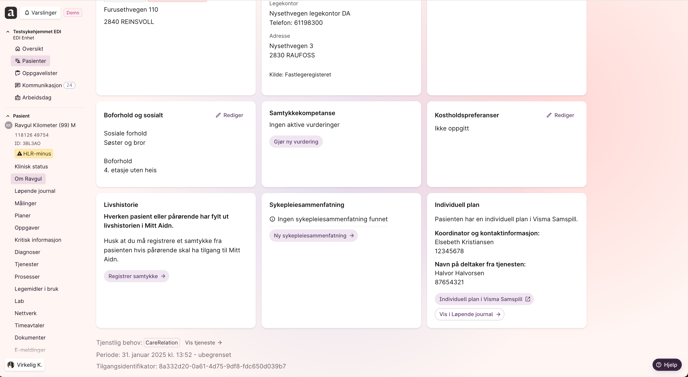Screen dimensions: 688x377
Task: Open Kommunikasjon with 24 badge
Action: click(44, 85)
